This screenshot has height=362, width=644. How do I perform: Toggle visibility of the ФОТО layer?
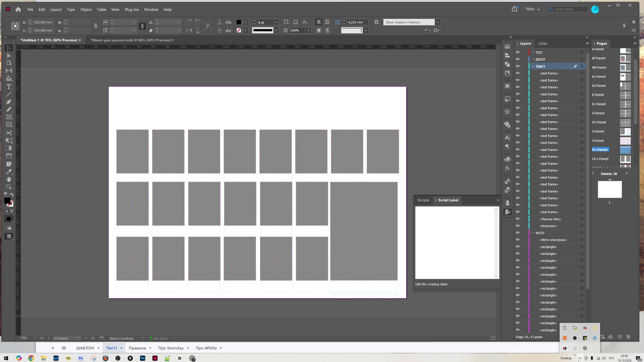tap(517, 233)
